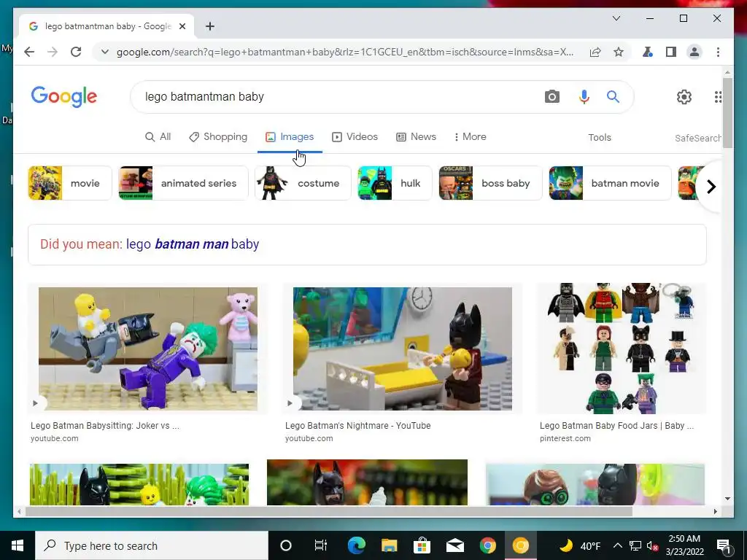Viewport: 747px width, 560px height.
Task: Filter images by boss baby chip
Action: click(x=490, y=183)
